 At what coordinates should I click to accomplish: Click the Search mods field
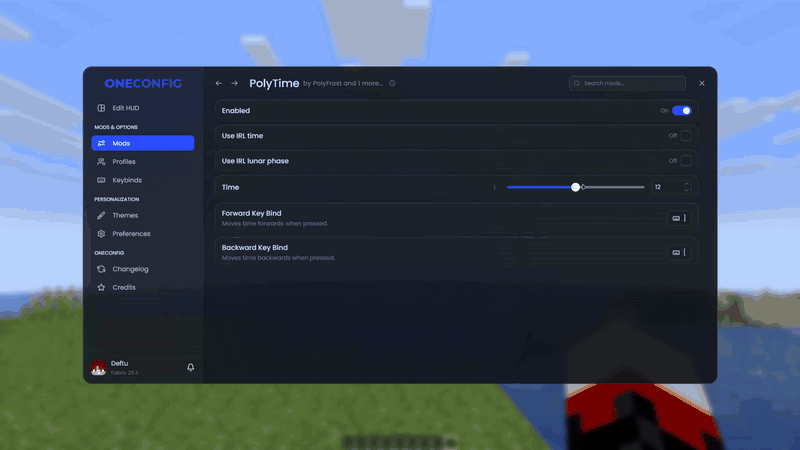click(627, 83)
